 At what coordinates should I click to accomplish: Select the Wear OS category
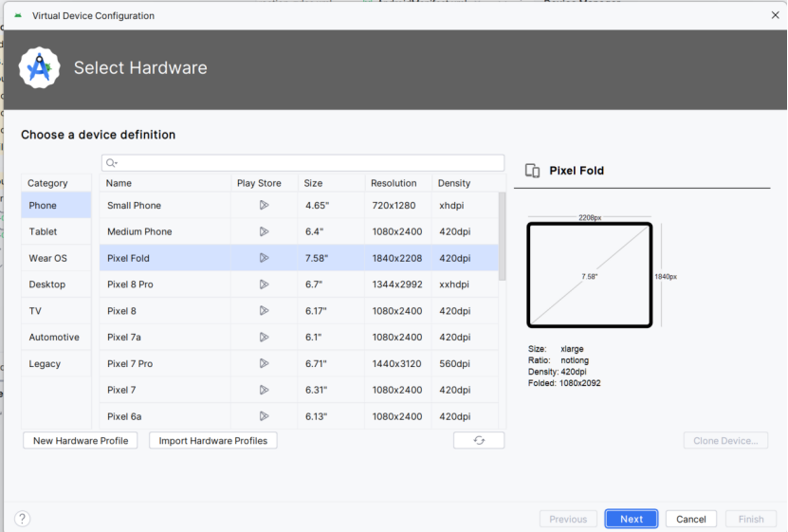click(56, 258)
